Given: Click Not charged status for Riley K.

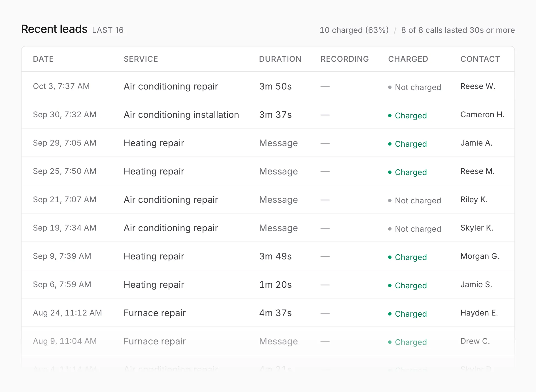Looking at the screenshot, I should point(414,201).
